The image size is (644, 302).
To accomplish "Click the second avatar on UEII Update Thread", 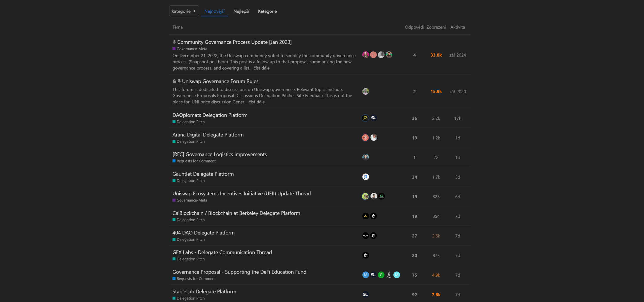I will click(374, 196).
